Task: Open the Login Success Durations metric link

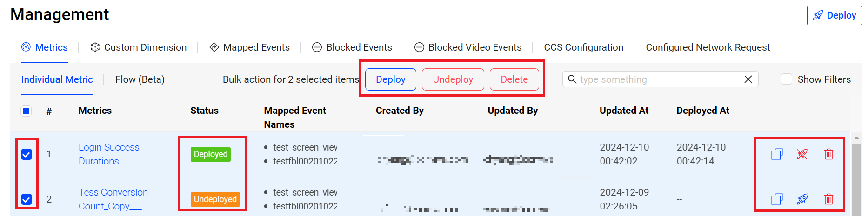Action: point(109,154)
